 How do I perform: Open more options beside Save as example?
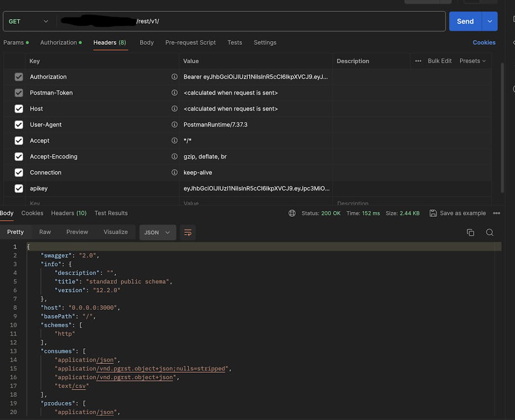(496, 213)
